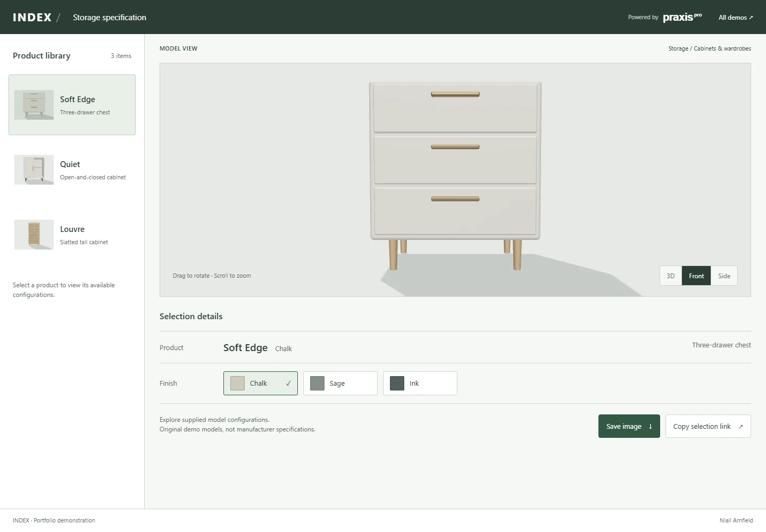Switch model view to 3D
This screenshot has width=766, height=532.
click(671, 276)
